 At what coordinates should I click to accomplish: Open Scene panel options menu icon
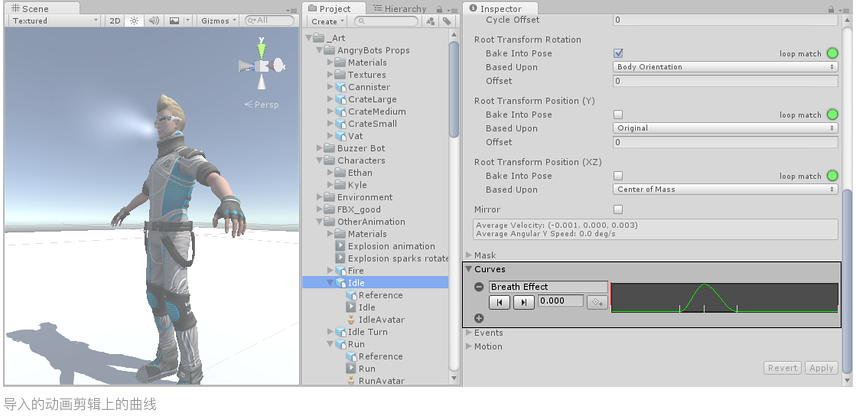(x=292, y=10)
